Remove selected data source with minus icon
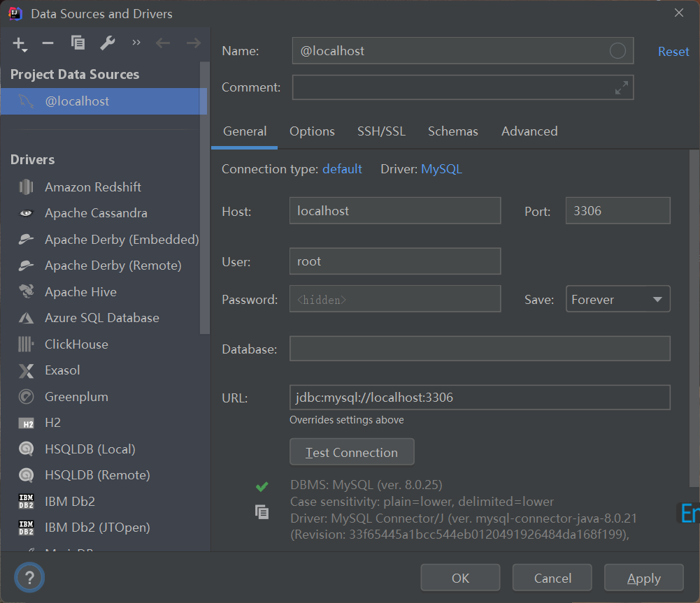700x603 pixels. click(x=48, y=43)
